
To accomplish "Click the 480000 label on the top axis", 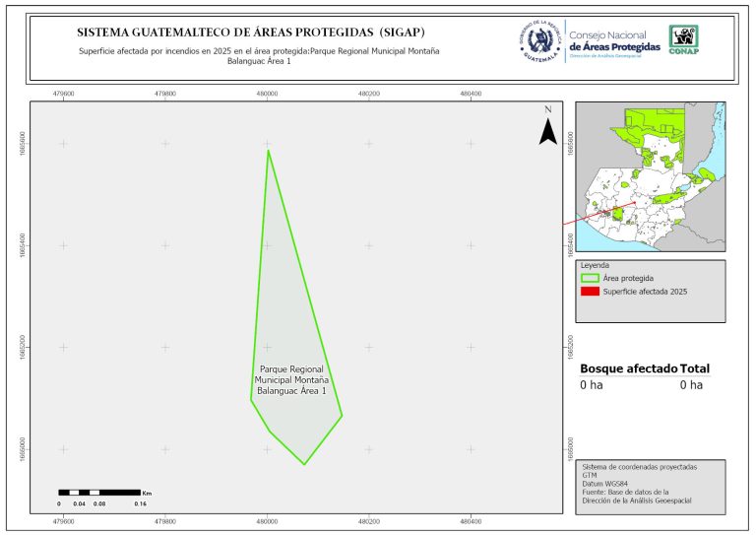I will (267, 94).
